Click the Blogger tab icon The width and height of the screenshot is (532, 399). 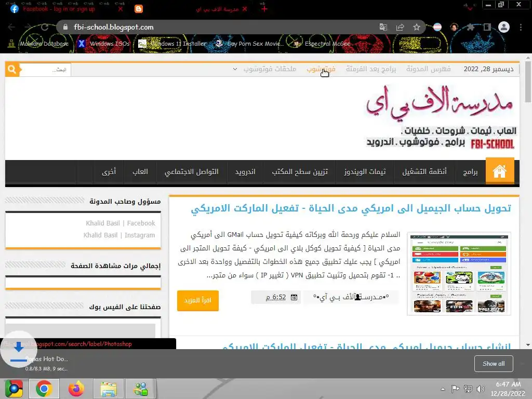(x=139, y=9)
